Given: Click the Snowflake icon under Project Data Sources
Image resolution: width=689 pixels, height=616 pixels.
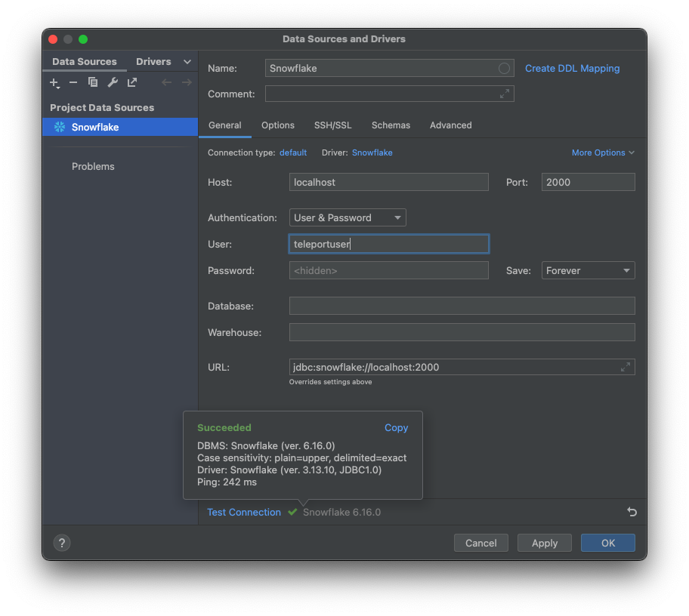Looking at the screenshot, I should (x=59, y=127).
